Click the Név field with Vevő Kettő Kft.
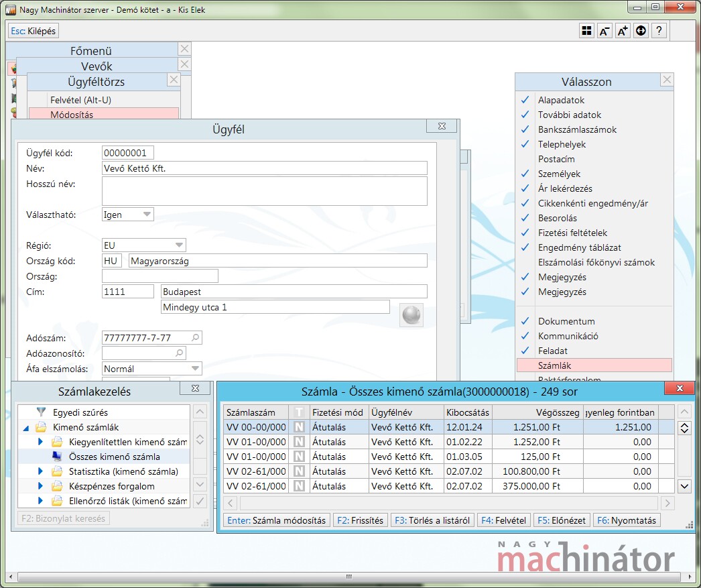This screenshot has width=701, height=588. coord(264,168)
